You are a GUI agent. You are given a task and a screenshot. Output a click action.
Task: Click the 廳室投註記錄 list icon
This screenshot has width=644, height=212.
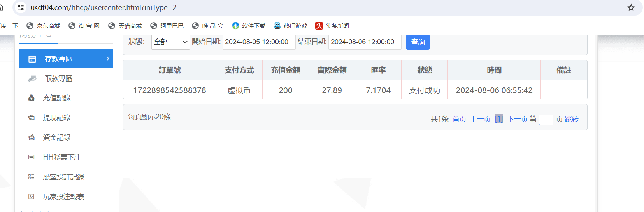32,177
